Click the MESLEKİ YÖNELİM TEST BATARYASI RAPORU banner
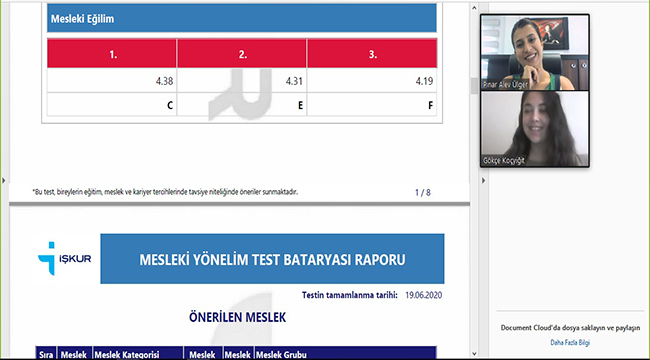This screenshot has width=650, height=360. (x=272, y=259)
